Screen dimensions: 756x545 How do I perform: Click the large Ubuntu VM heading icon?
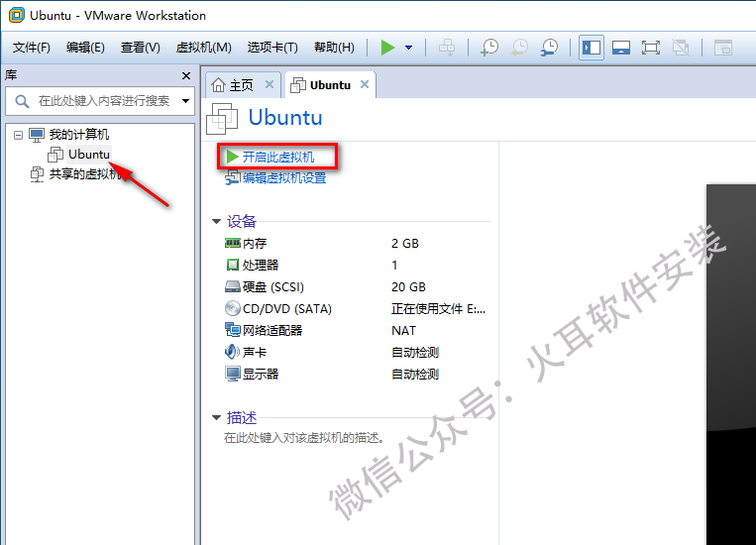click(x=222, y=118)
